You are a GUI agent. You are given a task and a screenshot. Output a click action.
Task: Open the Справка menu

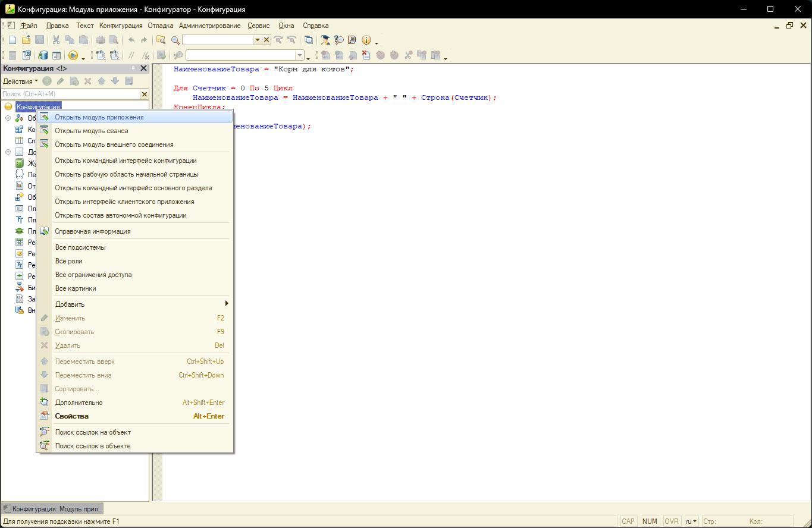[315, 26]
